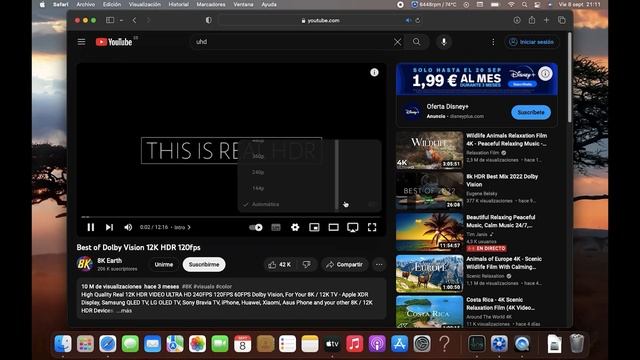Open the Visualización menu
640x360 pixels.
point(144,4)
